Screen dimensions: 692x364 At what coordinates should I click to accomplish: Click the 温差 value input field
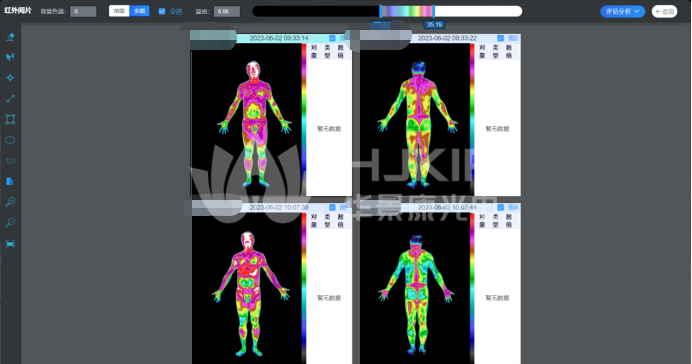227,11
